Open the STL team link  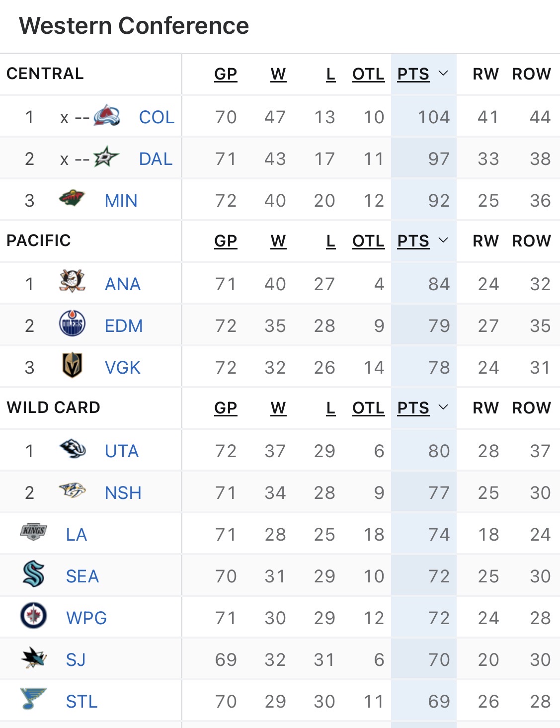point(82,702)
